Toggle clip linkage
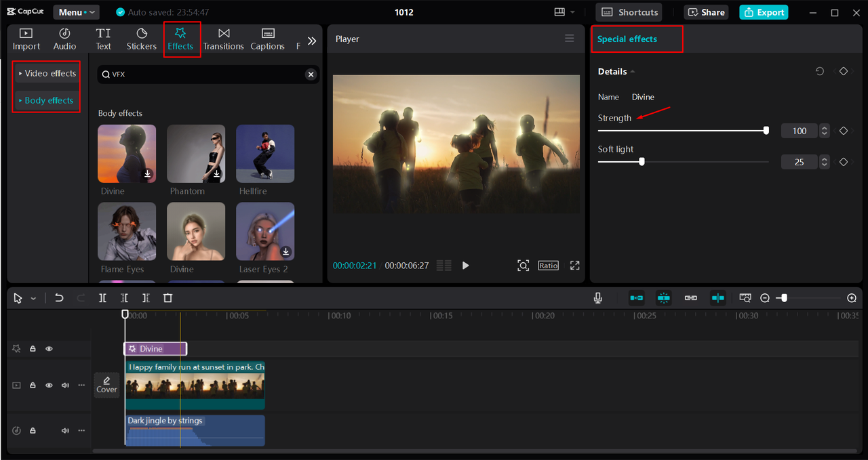Viewport: 868px width, 460px height. (691, 298)
